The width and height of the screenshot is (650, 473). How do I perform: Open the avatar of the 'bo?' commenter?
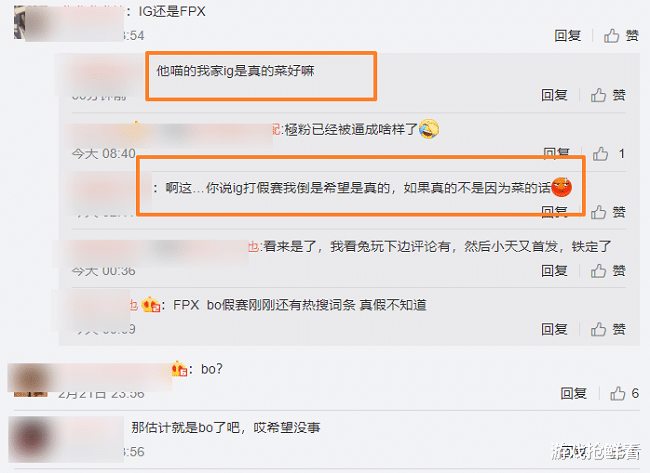pos(31,379)
